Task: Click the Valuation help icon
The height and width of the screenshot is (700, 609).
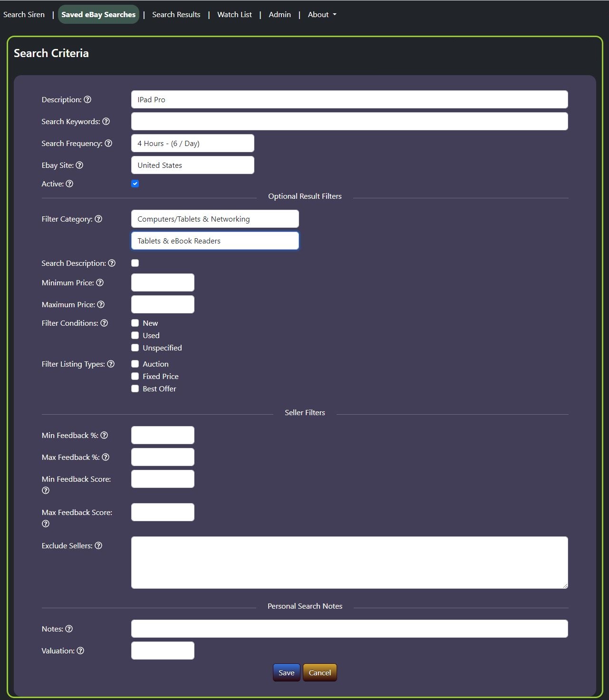Action: (x=80, y=651)
